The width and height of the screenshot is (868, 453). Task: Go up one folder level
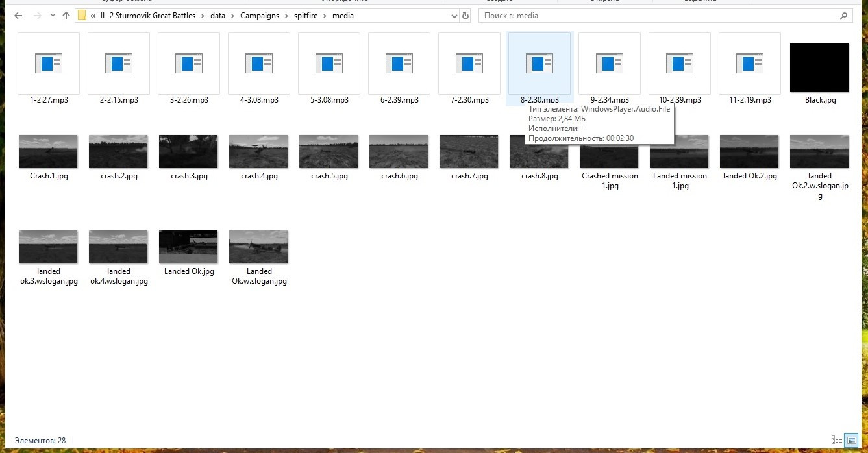(x=66, y=16)
